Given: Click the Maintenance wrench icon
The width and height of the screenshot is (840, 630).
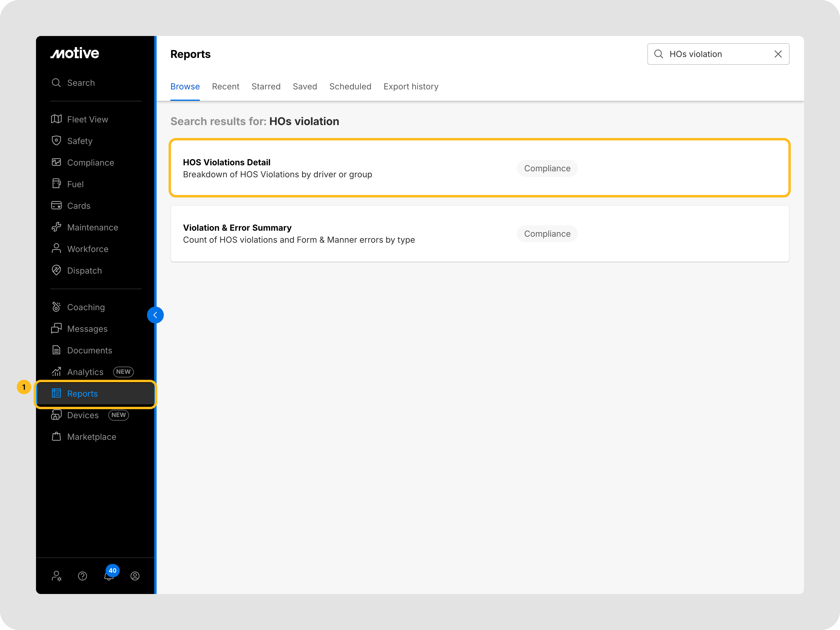Looking at the screenshot, I should point(56,227).
